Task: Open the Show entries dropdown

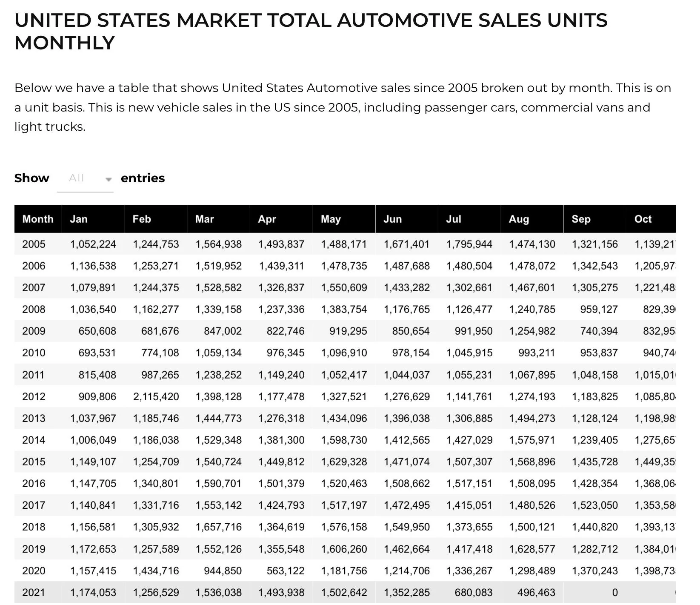Action: (x=85, y=178)
